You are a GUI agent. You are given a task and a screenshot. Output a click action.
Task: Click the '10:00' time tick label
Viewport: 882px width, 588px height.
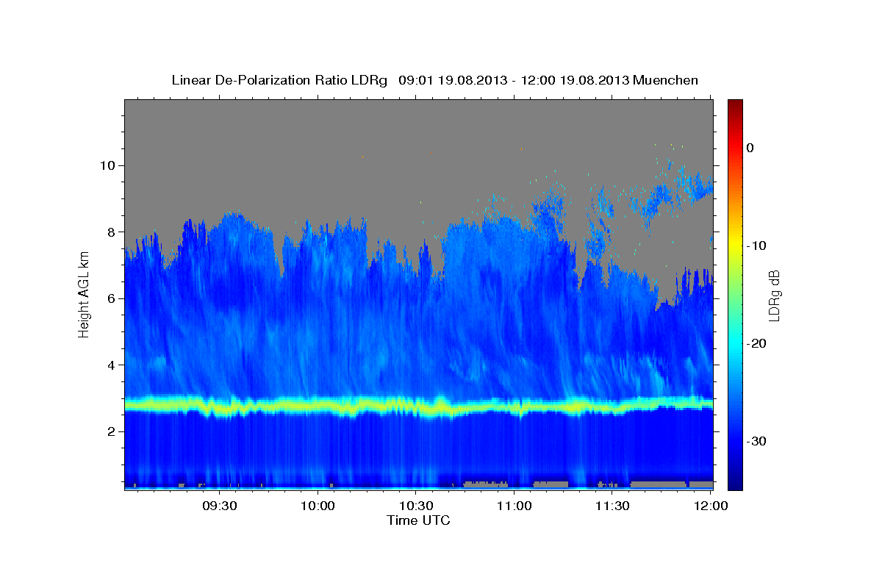[x=318, y=506]
